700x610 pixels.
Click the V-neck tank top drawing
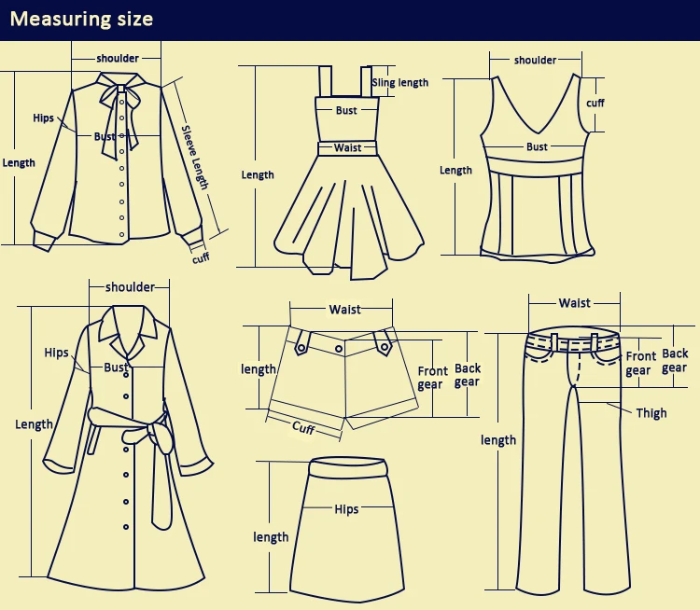click(537, 168)
